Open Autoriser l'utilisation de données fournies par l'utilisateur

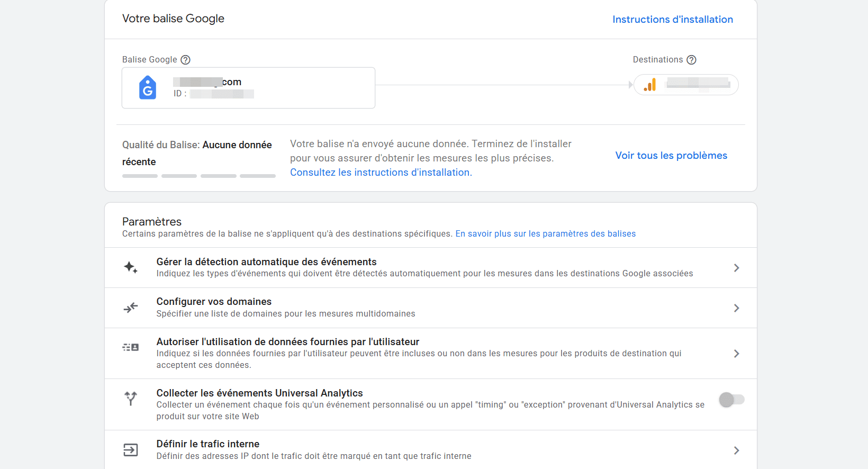pyautogui.click(x=431, y=354)
